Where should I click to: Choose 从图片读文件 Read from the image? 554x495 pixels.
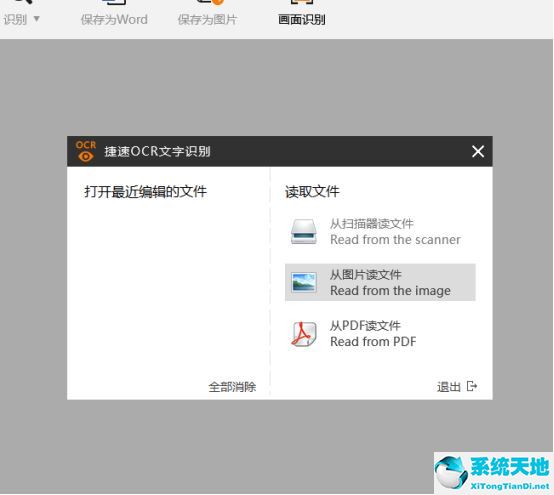(x=380, y=282)
